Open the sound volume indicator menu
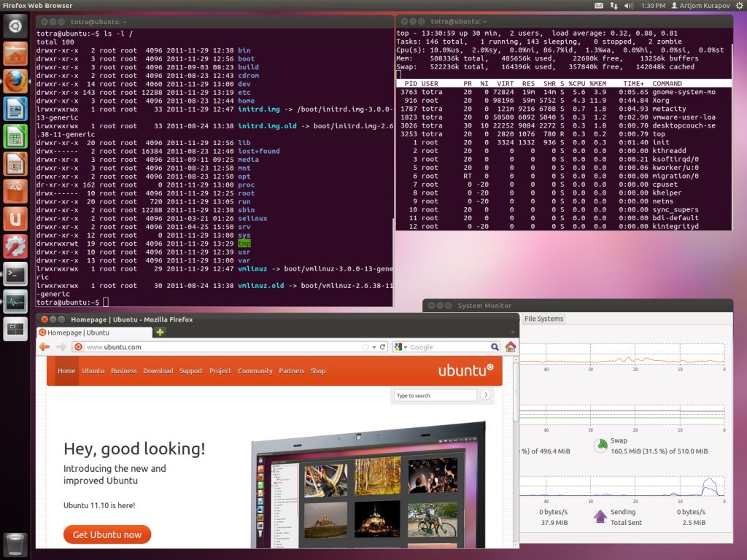The height and width of the screenshot is (560, 747). click(x=629, y=6)
